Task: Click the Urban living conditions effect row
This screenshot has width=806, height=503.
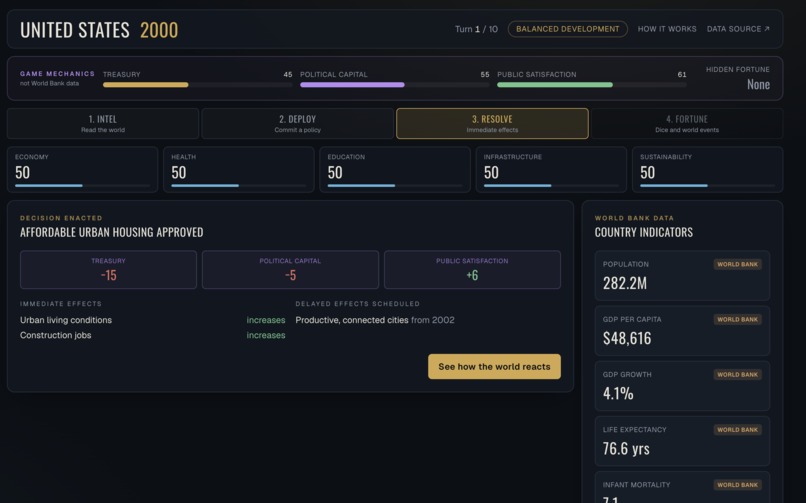Action: (153, 320)
